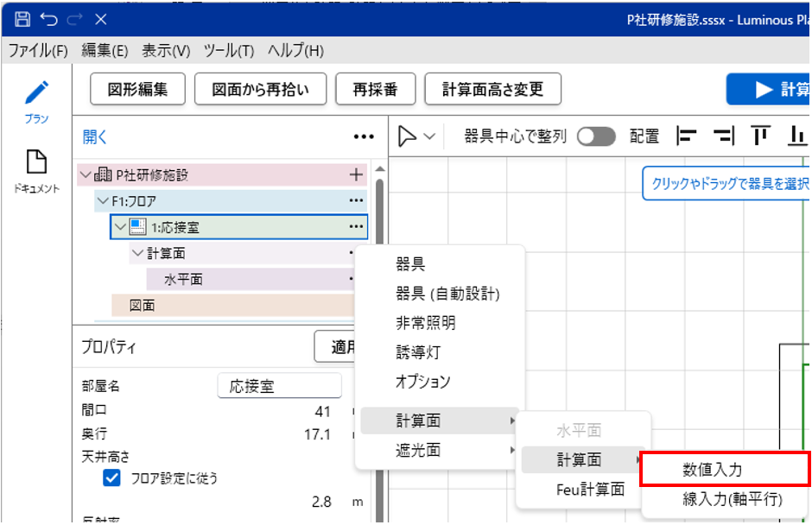Click the undo arrow icon

click(x=48, y=18)
